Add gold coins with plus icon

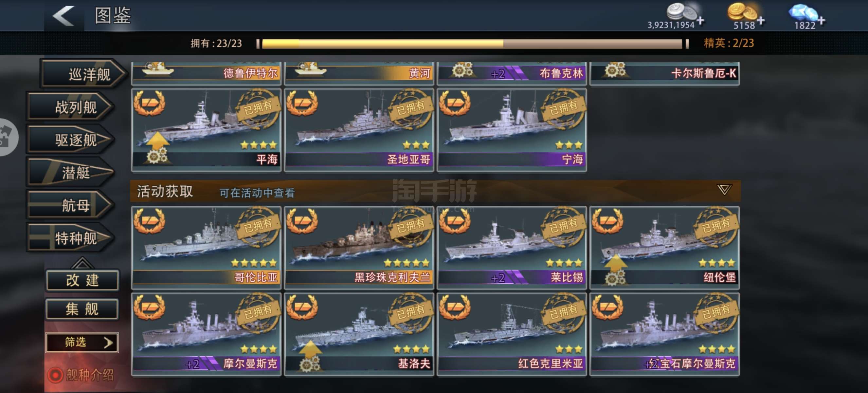tap(761, 21)
